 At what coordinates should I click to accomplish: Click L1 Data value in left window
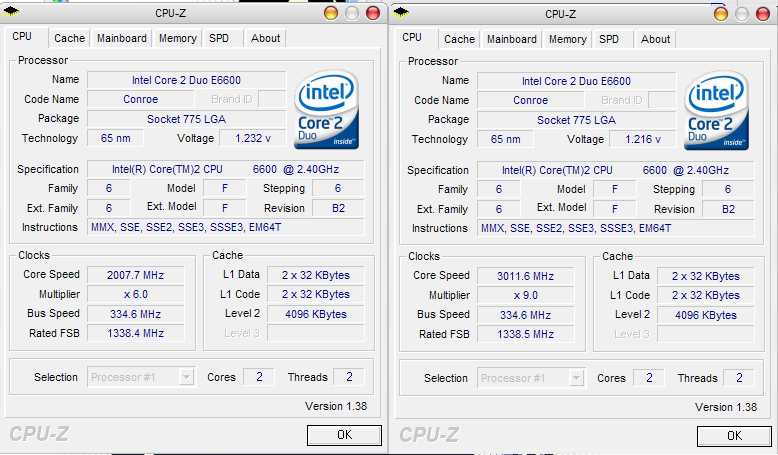pyautogui.click(x=316, y=275)
